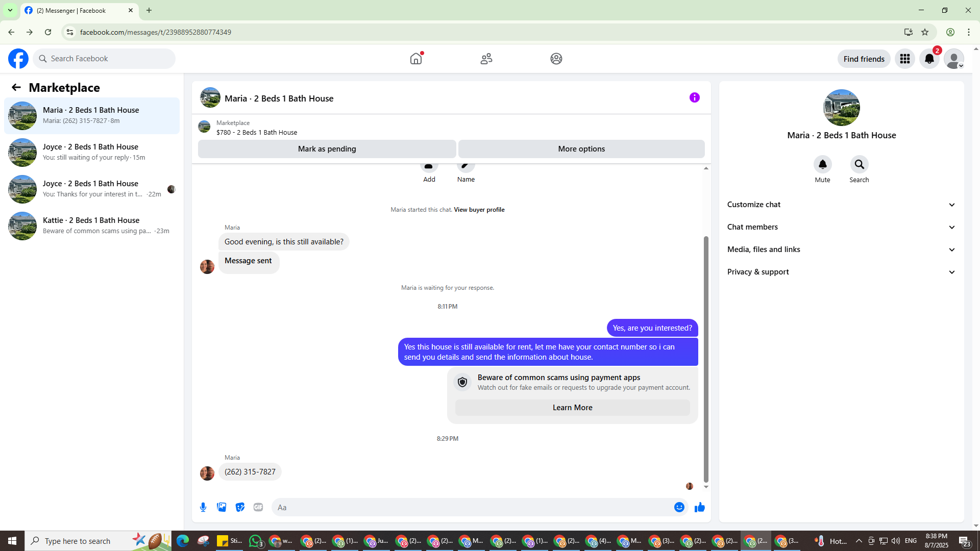Image resolution: width=980 pixels, height=551 pixels.
Task: Expand Customize chat section
Action: pyautogui.click(x=841, y=205)
